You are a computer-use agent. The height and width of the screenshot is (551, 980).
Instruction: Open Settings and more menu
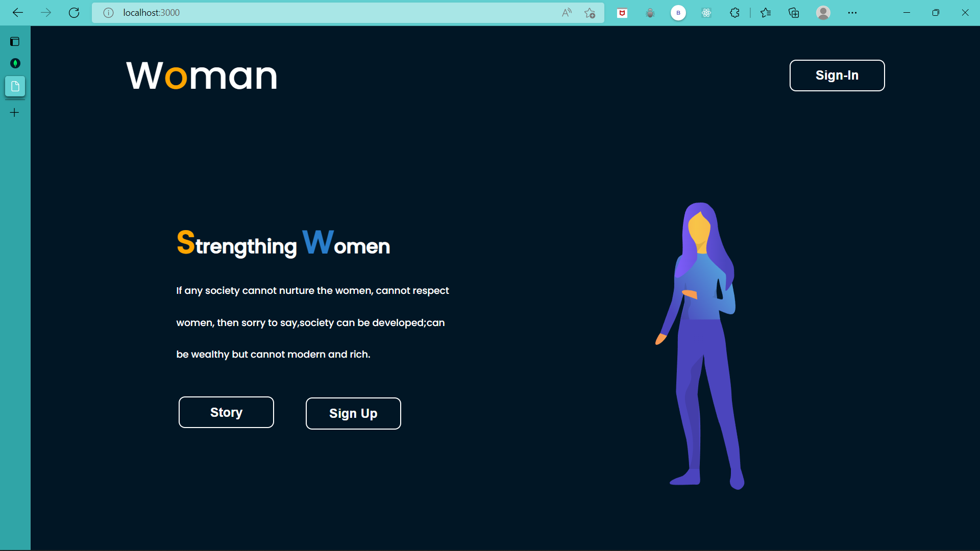coord(852,13)
